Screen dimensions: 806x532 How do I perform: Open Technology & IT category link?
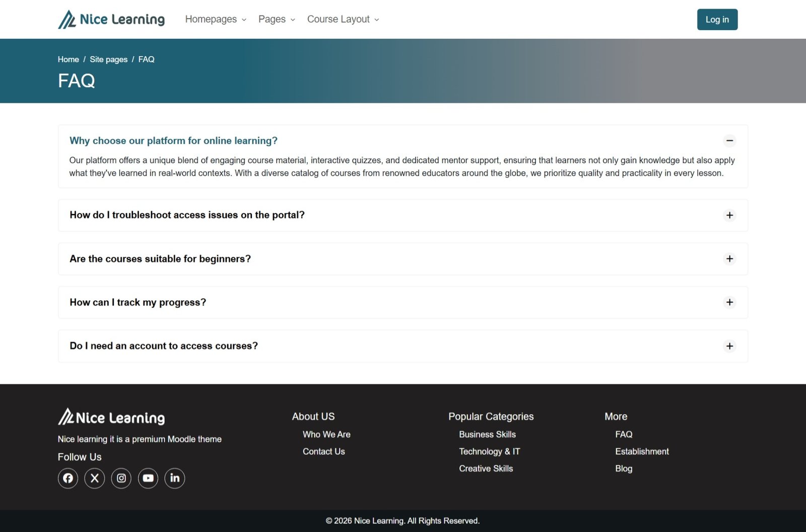pyautogui.click(x=489, y=451)
